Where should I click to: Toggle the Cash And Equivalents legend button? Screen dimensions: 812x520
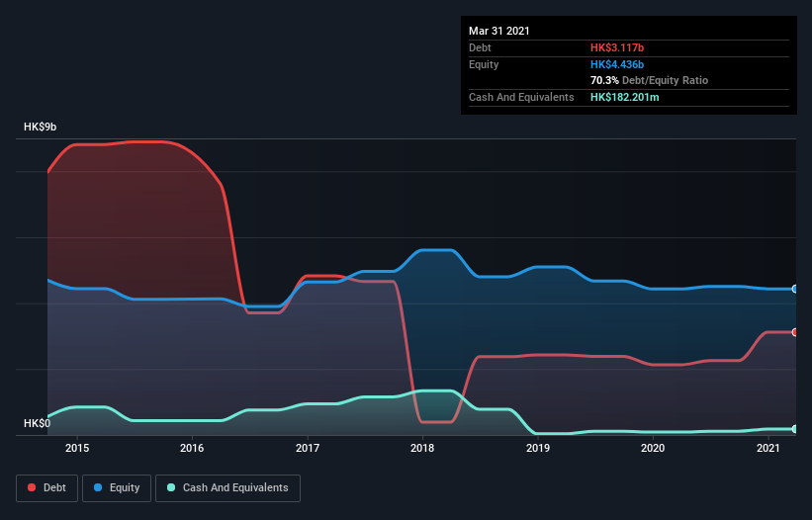click(x=227, y=488)
